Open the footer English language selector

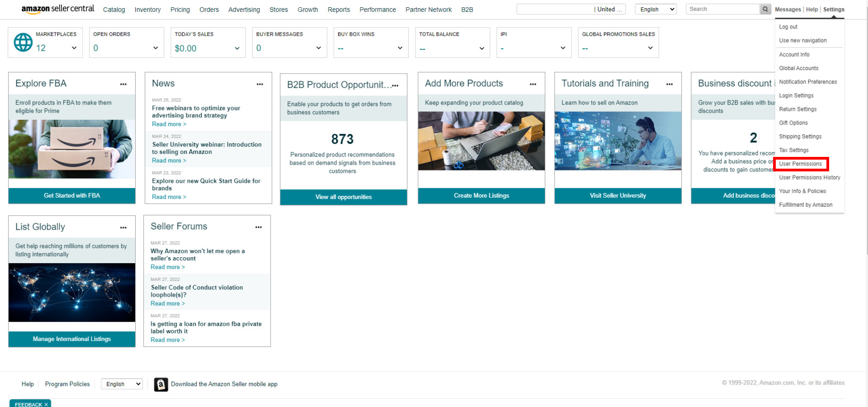pos(122,384)
